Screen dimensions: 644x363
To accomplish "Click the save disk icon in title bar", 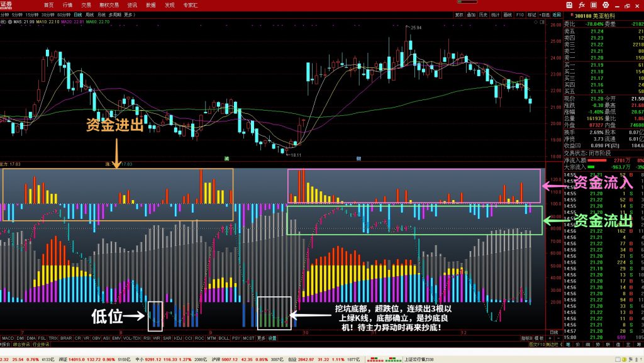I will pyautogui.click(x=568, y=5).
